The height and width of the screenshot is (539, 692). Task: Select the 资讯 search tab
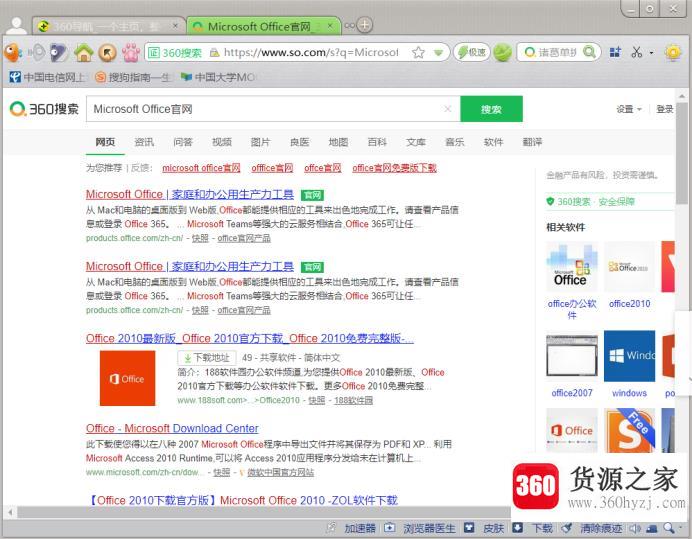[144, 142]
